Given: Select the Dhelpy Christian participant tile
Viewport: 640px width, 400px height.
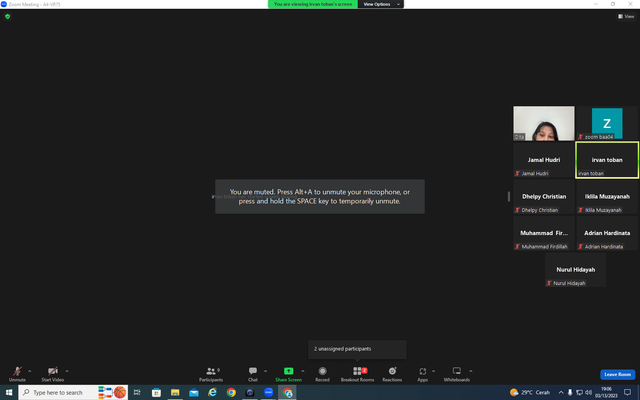Looking at the screenshot, I should pos(544,197).
